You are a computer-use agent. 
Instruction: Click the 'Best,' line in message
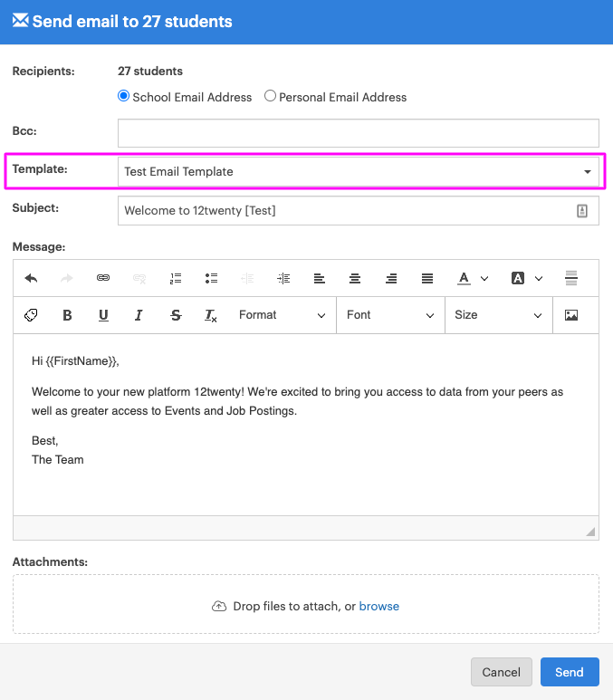coord(44,441)
